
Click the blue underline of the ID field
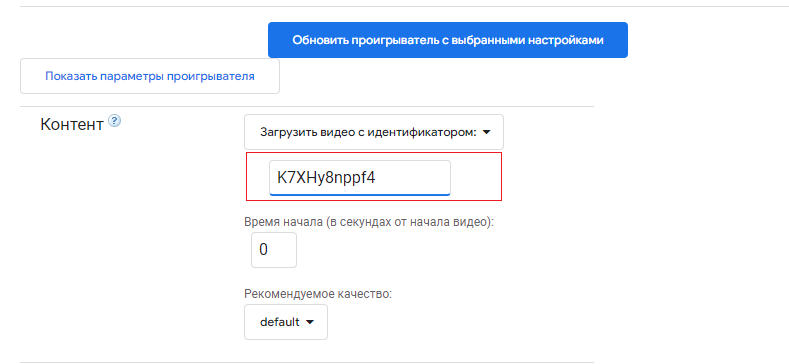pyautogui.click(x=360, y=194)
